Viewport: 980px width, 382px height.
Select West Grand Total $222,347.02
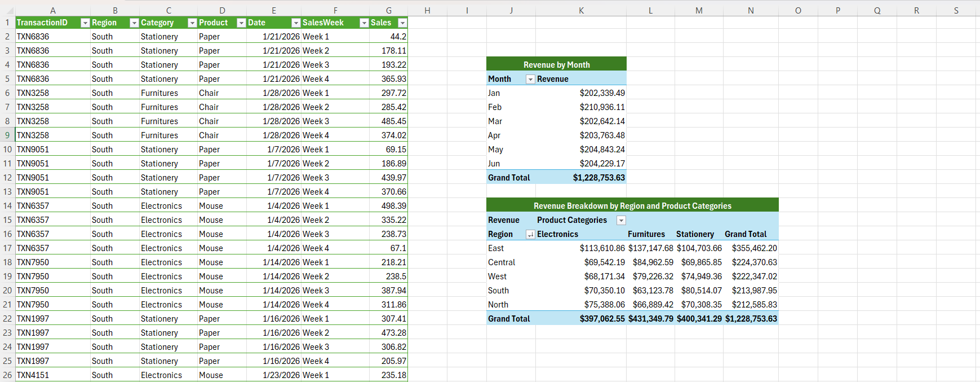click(751, 276)
